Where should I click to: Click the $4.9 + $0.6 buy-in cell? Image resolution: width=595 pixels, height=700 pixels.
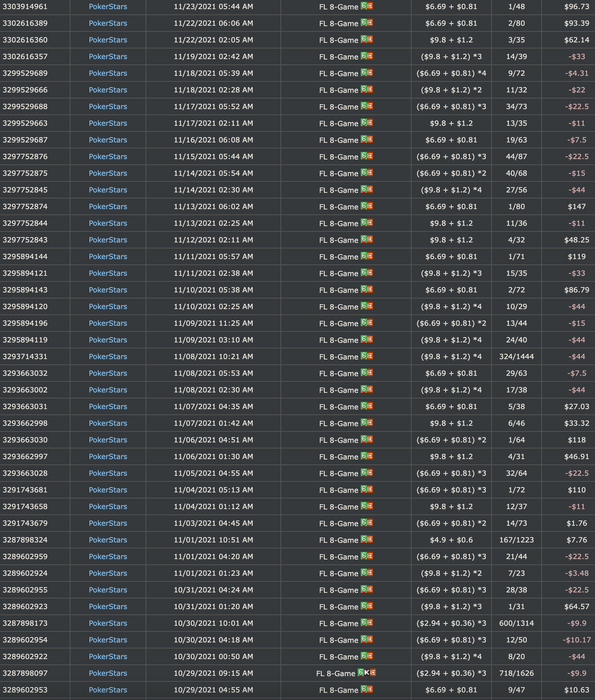(451, 540)
